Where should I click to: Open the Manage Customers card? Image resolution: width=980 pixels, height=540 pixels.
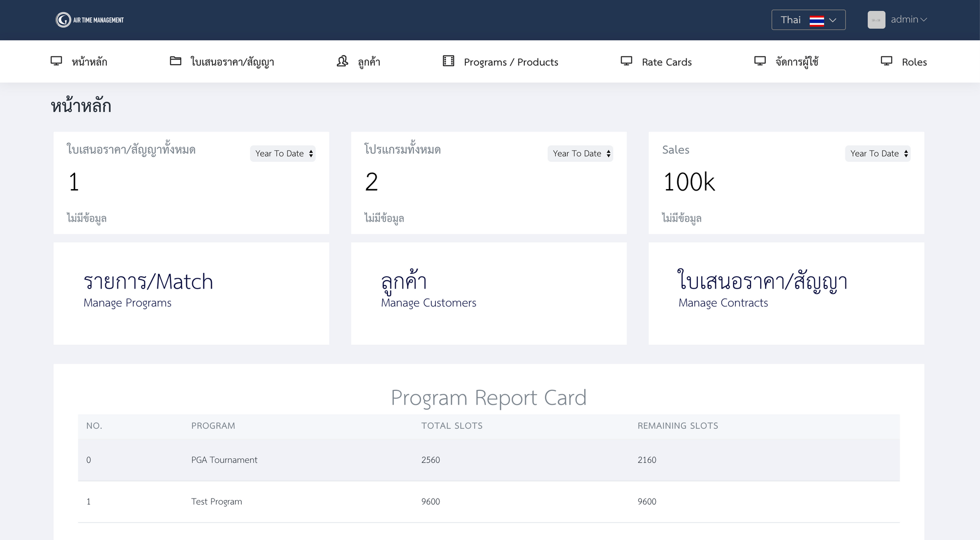pos(428,290)
